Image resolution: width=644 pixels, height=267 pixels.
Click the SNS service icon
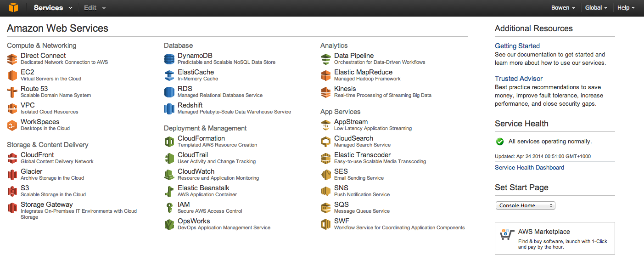point(326,191)
